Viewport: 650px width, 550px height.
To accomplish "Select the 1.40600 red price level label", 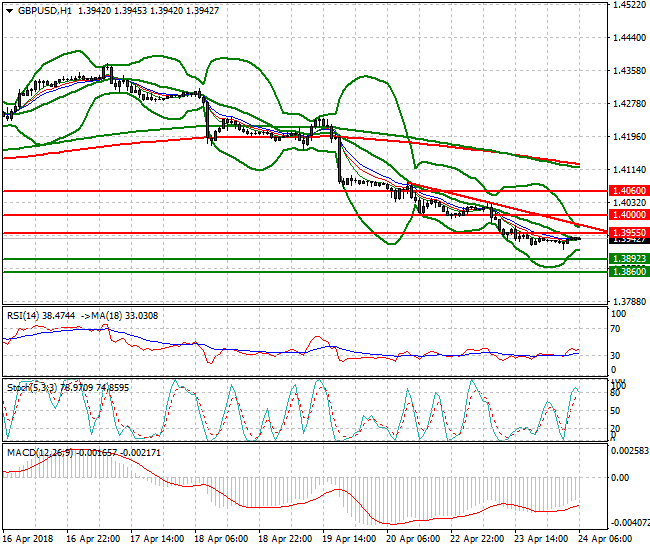I will coord(629,191).
